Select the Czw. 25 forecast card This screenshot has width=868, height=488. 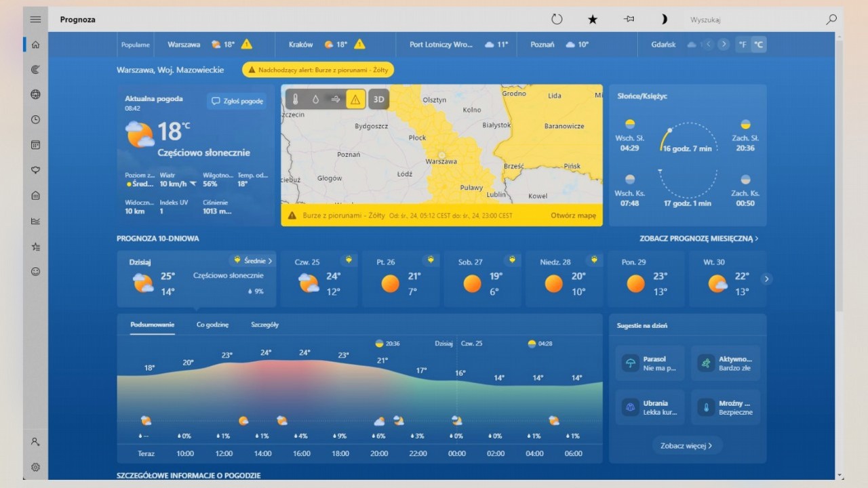point(319,279)
